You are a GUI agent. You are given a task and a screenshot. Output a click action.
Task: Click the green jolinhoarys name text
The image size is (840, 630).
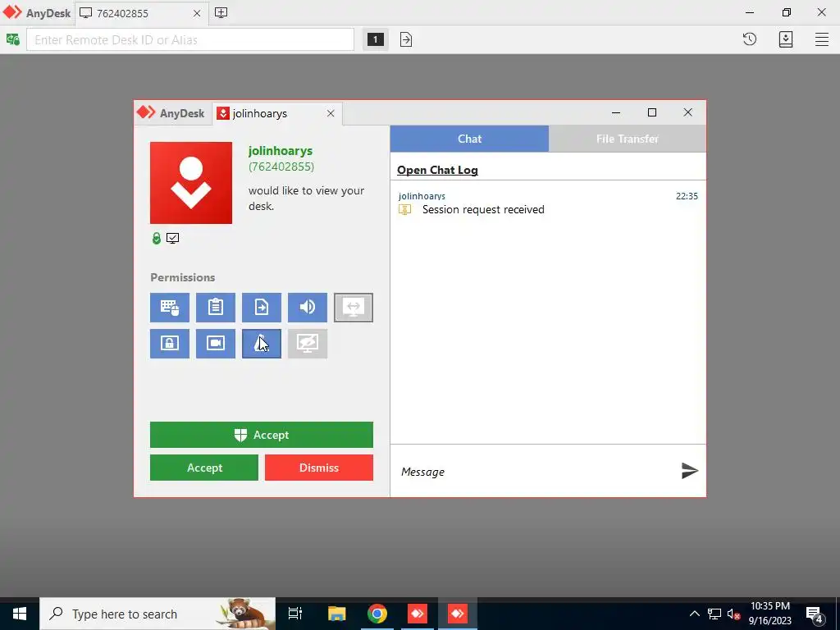click(x=281, y=151)
